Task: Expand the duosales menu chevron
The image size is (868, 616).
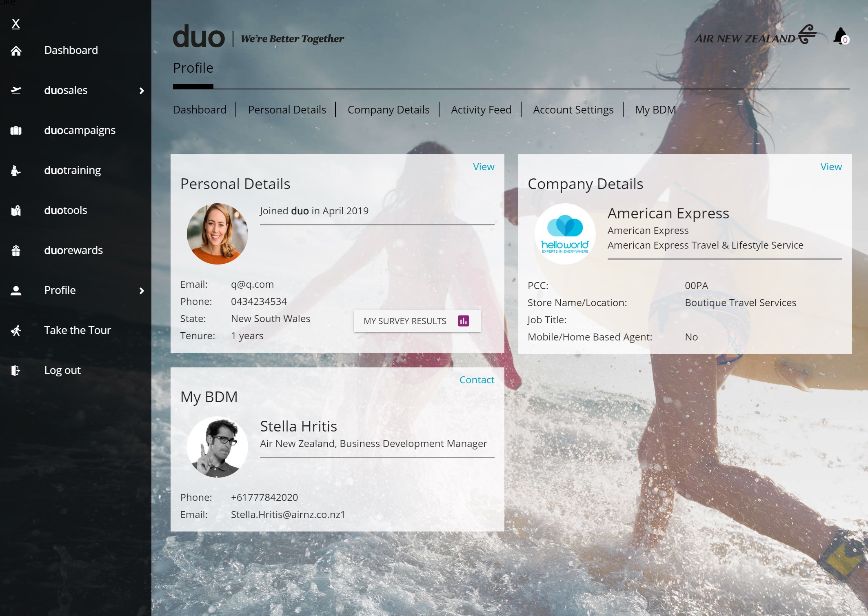Action: [142, 91]
